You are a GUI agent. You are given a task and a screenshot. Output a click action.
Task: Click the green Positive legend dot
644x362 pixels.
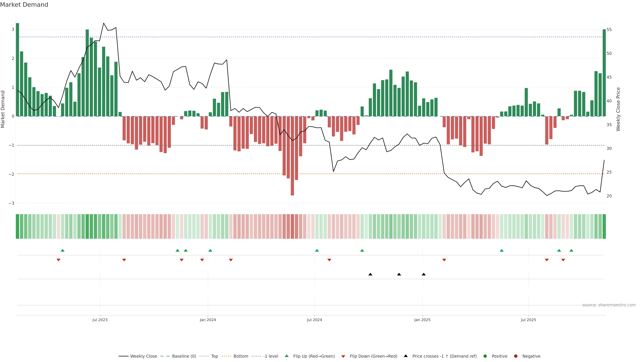pyautogui.click(x=485, y=356)
